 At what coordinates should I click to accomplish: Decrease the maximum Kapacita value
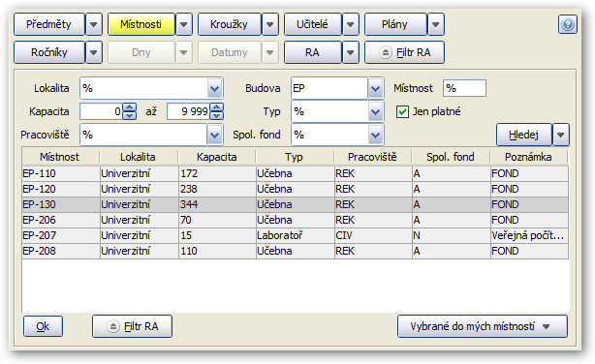(217, 115)
